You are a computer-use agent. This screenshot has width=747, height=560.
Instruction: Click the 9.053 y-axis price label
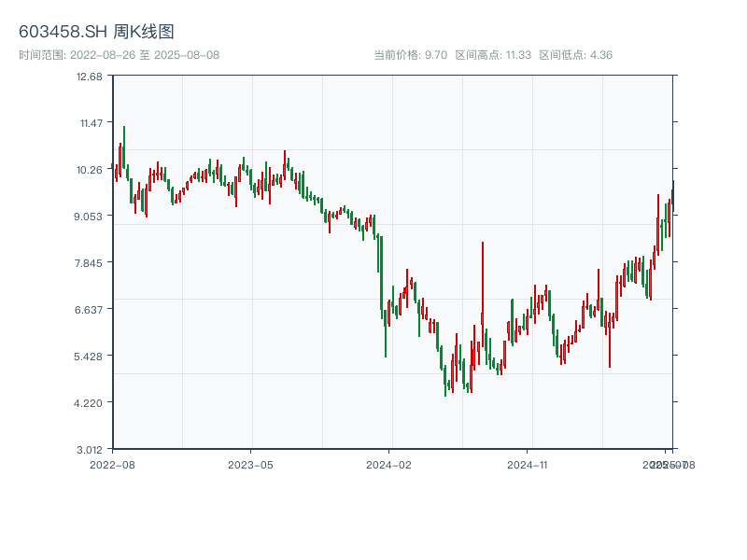pos(90,216)
